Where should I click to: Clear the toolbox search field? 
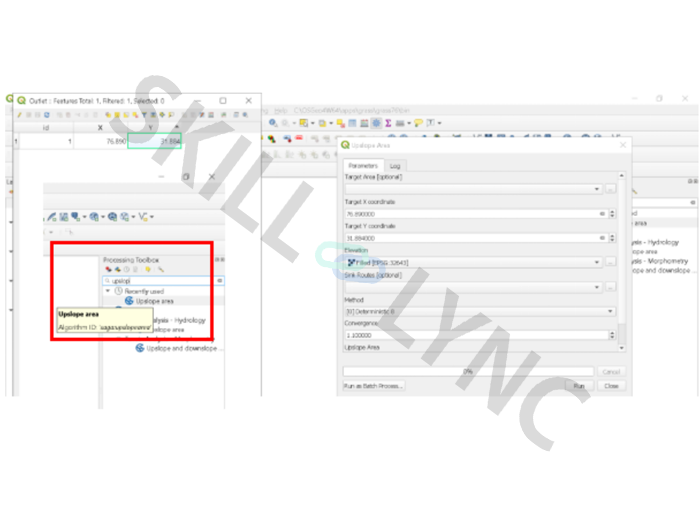tap(220, 280)
